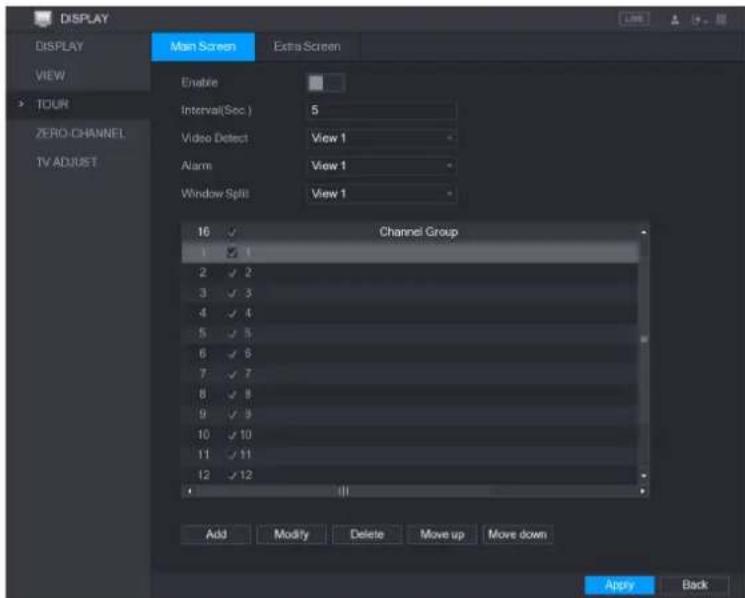The image size is (745, 598).
Task: Open the Window Split dropdown
Action: click(x=381, y=194)
